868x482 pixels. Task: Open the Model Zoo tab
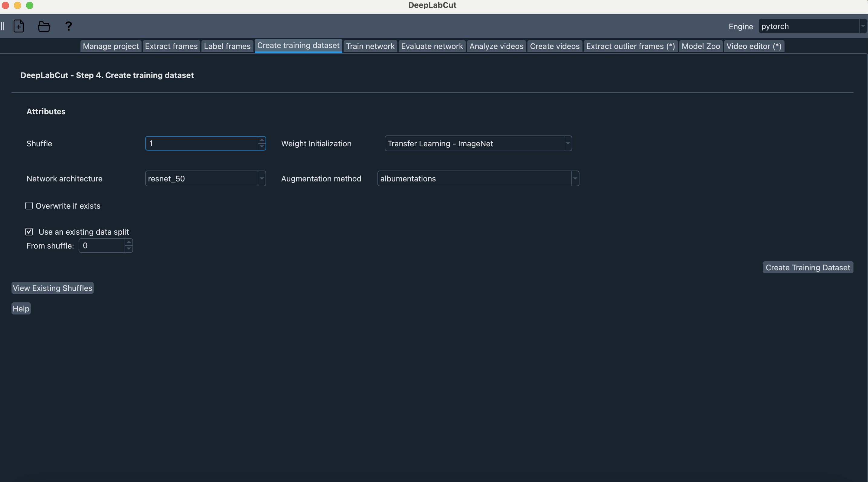(701, 46)
